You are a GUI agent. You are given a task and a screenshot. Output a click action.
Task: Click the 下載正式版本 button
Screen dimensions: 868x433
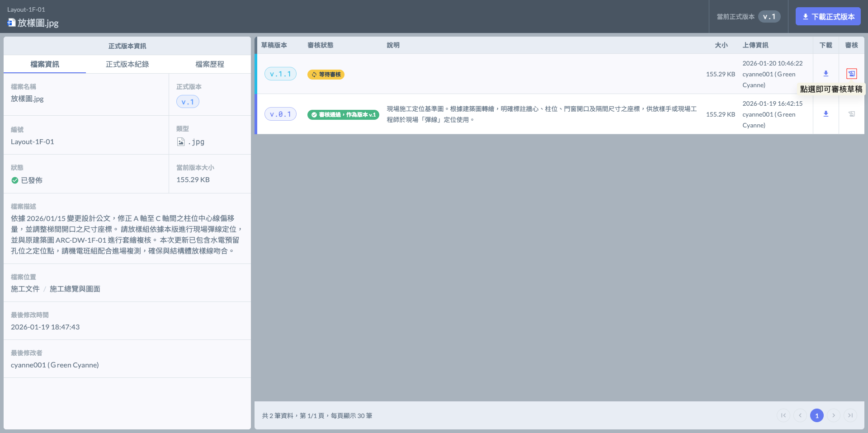click(828, 17)
